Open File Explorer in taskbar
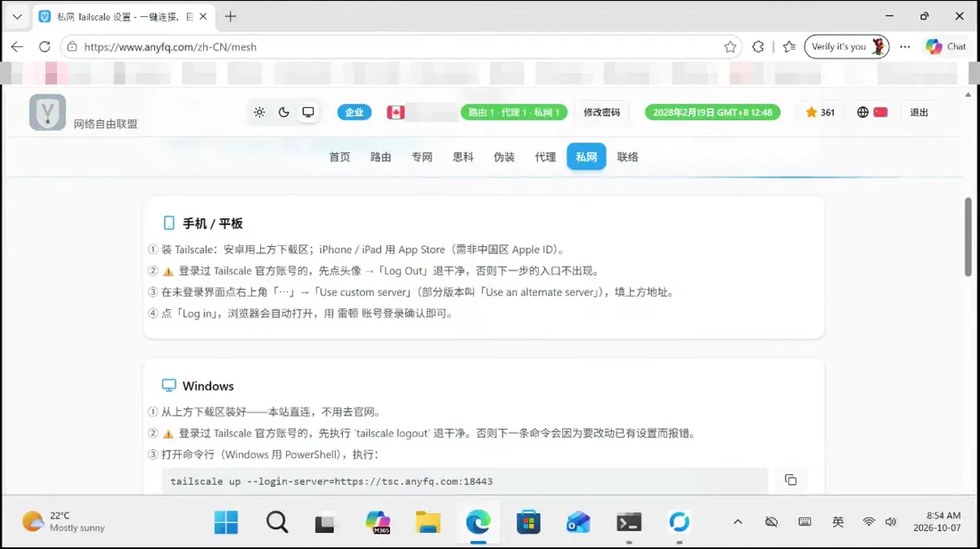The height and width of the screenshot is (549, 980). click(429, 522)
